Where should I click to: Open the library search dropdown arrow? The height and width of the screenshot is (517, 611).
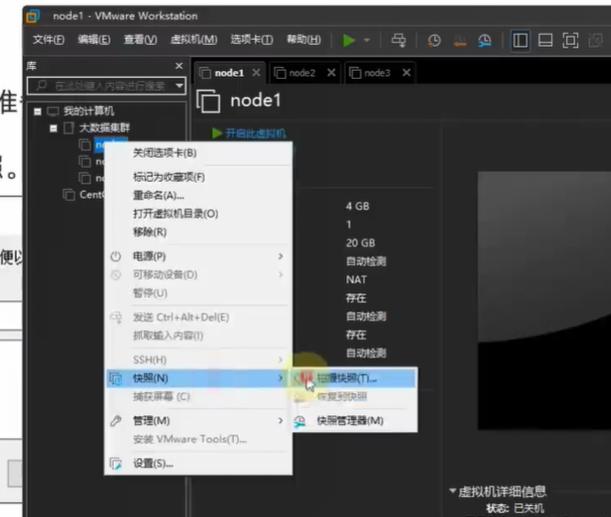click(x=180, y=85)
